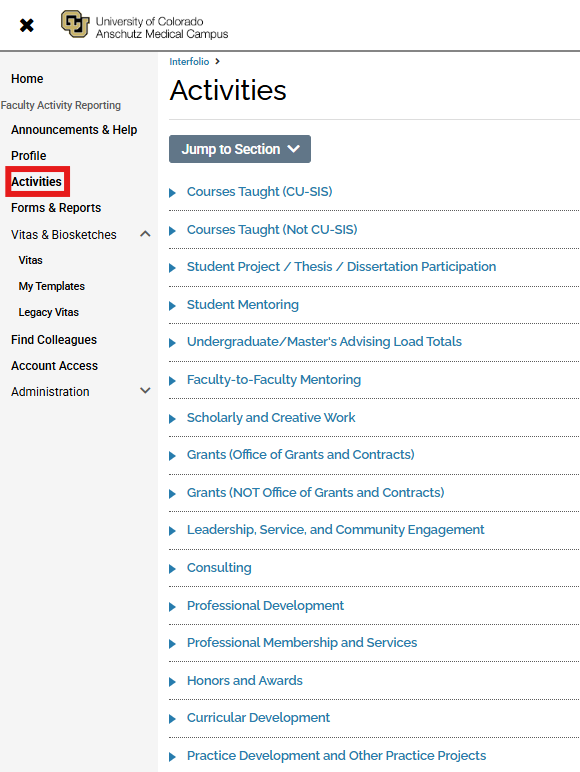Screen dimensions: 580x772
Task: Expand triangle beside Leadership, Service, and Community Engagement
Action: tap(172, 531)
